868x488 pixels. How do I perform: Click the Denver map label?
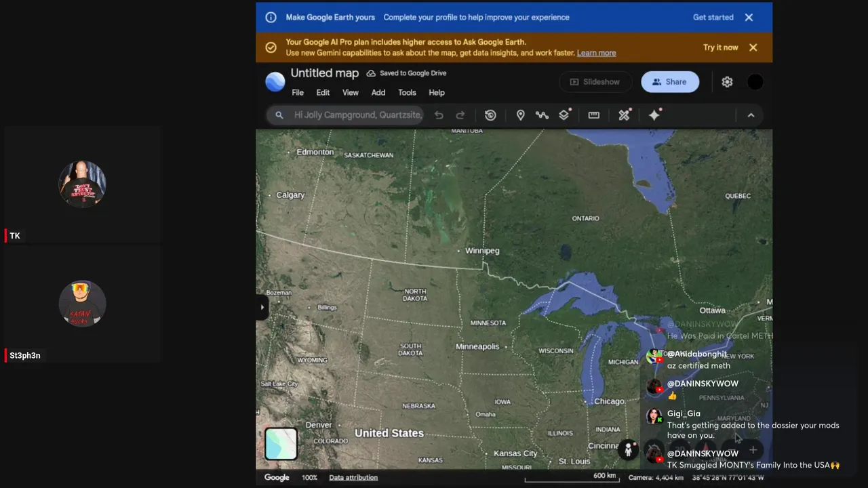pos(318,425)
